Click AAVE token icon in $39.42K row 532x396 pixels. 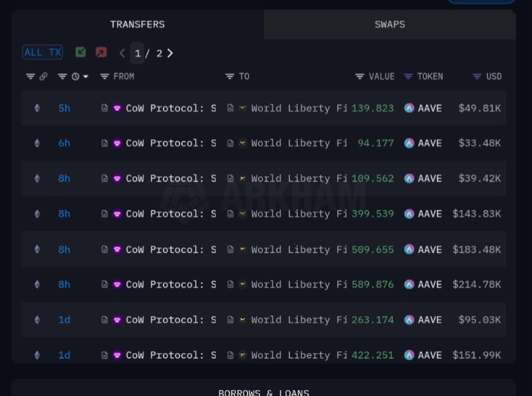409,178
